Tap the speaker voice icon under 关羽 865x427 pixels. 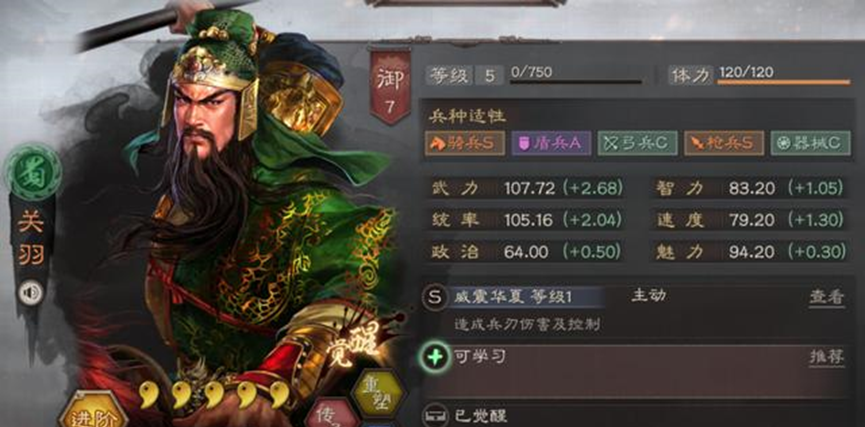point(30,293)
